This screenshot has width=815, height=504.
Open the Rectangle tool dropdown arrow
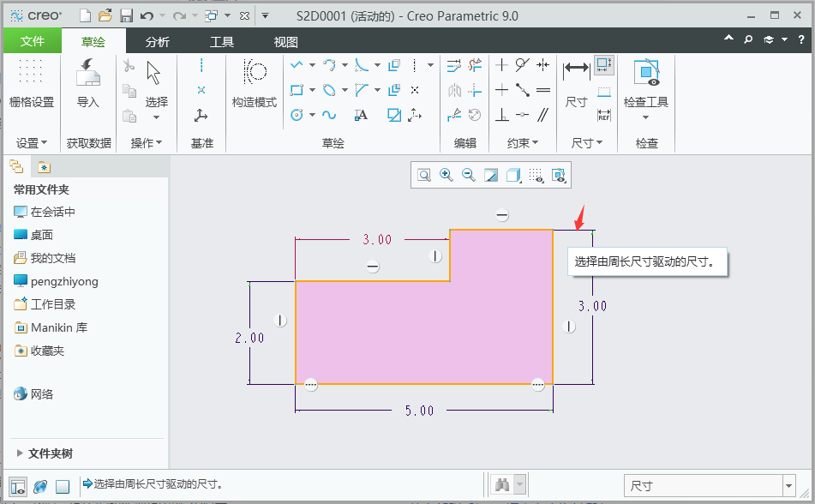click(313, 91)
